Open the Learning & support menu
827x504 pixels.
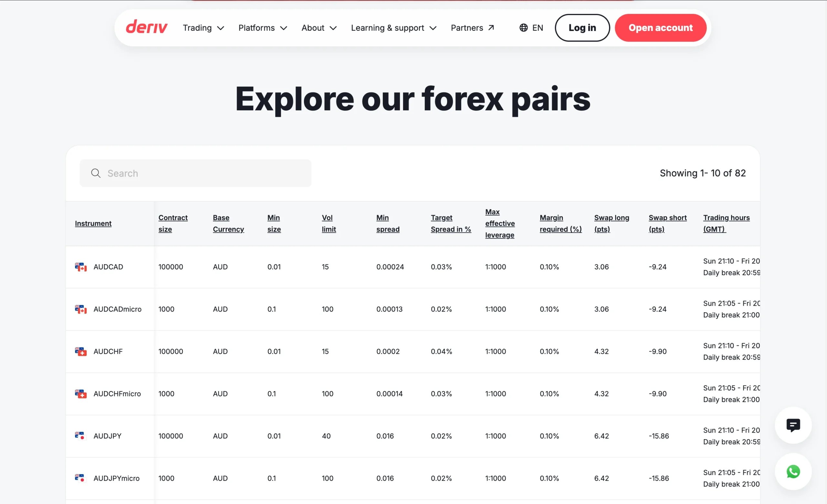pyautogui.click(x=394, y=28)
